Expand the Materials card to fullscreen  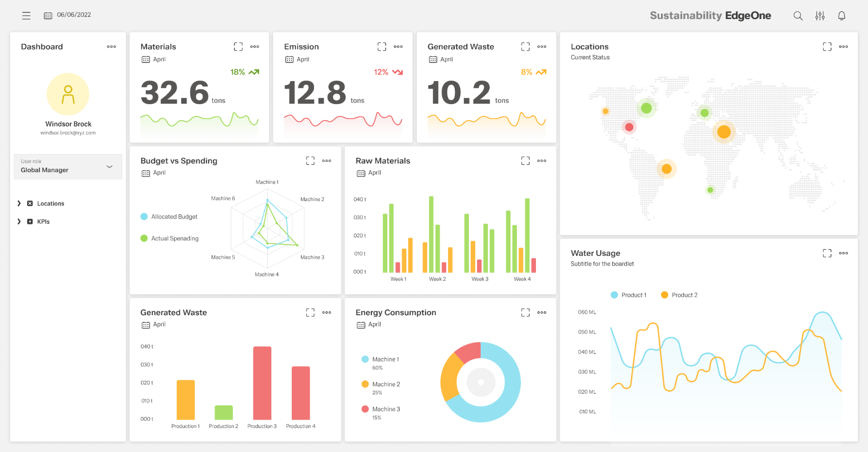pyautogui.click(x=238, y=47)
